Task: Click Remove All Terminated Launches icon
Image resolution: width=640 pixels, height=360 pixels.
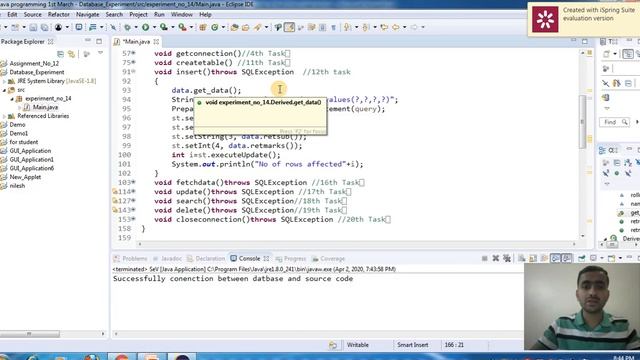Action: tap(507, 258)
